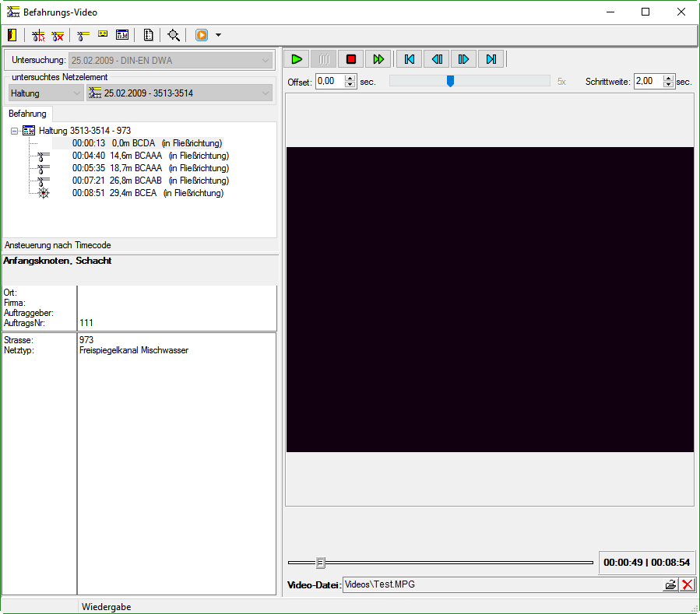Click the orange media player icon
This screenshot has height=614, width=700.
coord(202,35)
